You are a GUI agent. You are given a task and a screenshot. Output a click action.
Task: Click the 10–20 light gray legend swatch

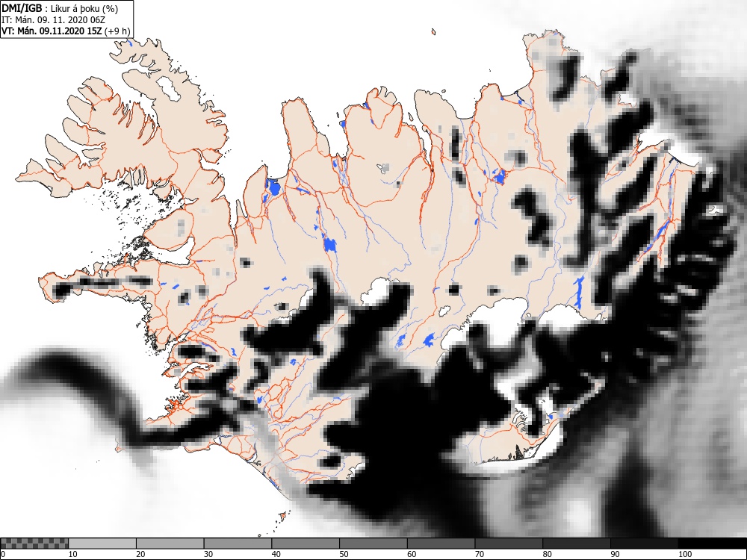click(102, 544)
